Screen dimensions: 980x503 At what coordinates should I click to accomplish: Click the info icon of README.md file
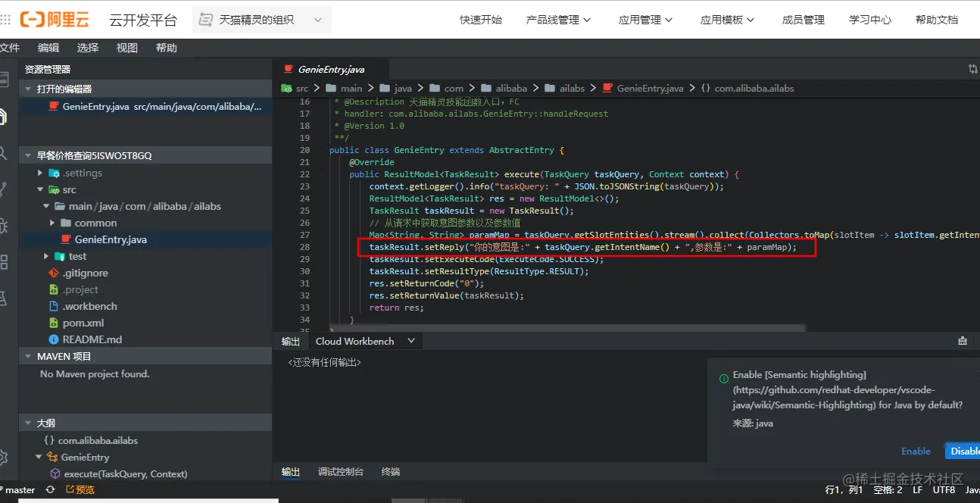[54, 339]
